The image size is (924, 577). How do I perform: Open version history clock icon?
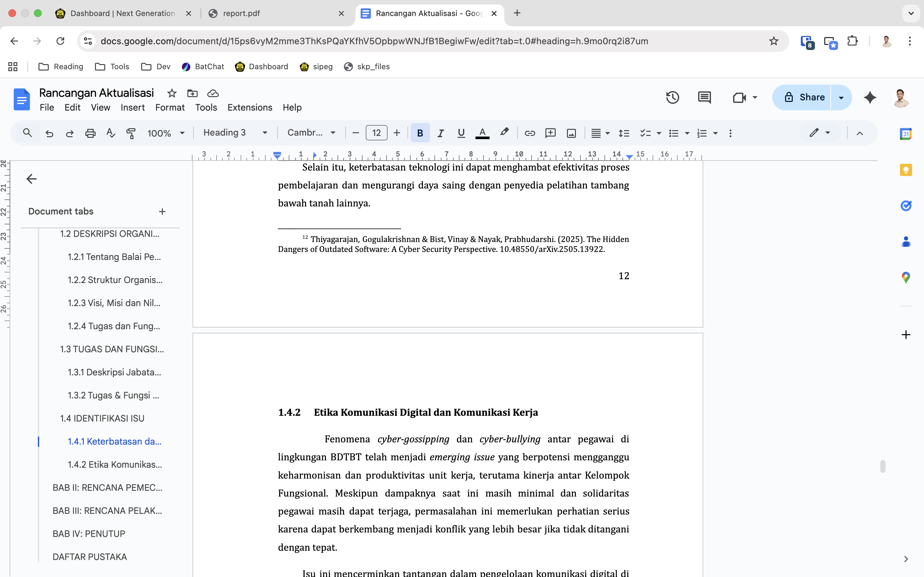tap(672, 98)
